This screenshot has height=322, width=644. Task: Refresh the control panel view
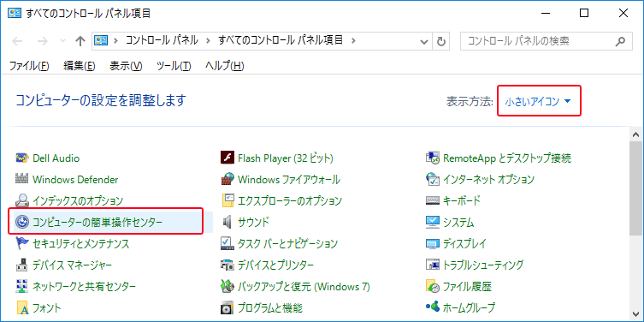click(x=441, y=41)
